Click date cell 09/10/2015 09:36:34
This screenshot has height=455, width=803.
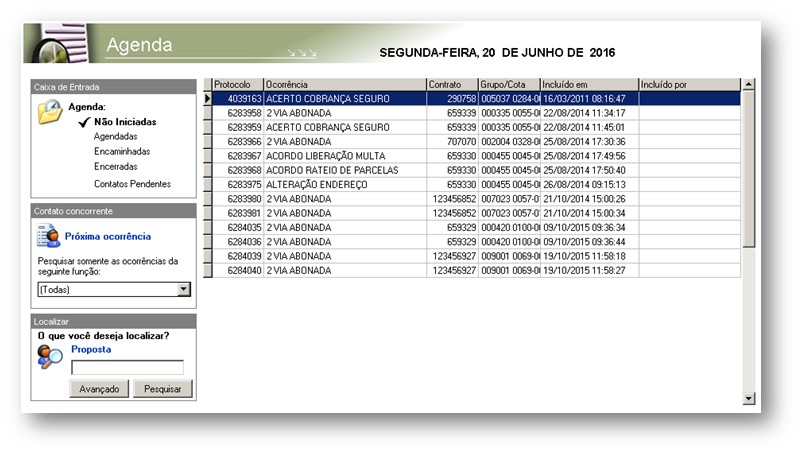pos(589,228)
